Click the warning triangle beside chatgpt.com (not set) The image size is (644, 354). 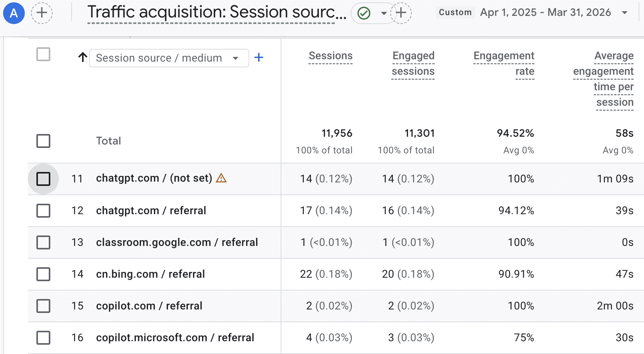pyautogui.click(x=221, y=178)
